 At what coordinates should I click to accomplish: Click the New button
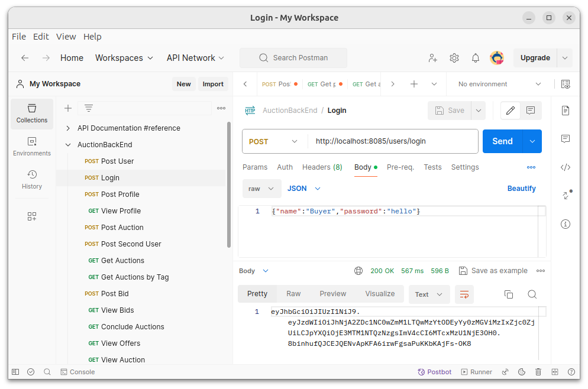(184, 84)
